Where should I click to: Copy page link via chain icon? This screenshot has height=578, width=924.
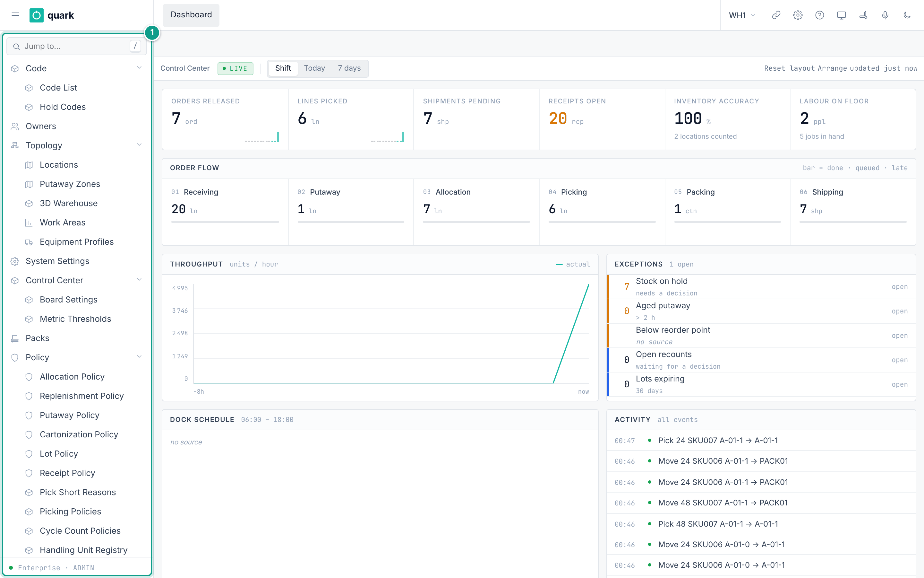click(776, 15)
